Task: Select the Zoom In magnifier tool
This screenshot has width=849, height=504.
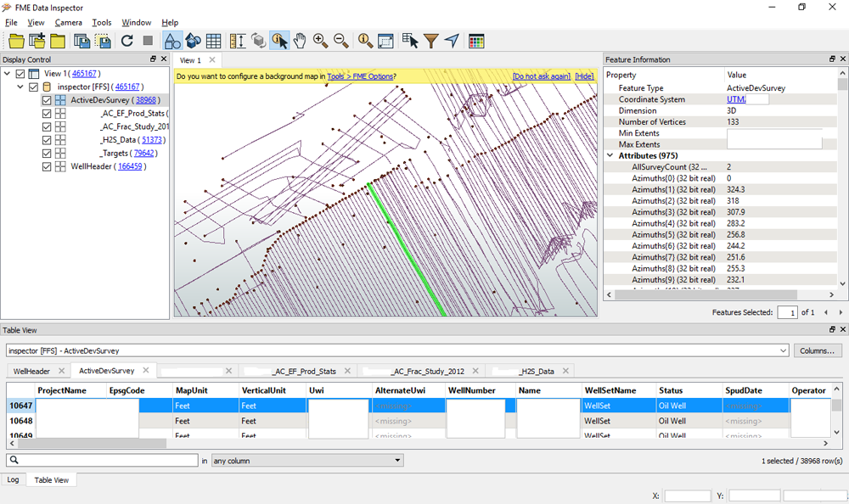Action: pos(320,41)
